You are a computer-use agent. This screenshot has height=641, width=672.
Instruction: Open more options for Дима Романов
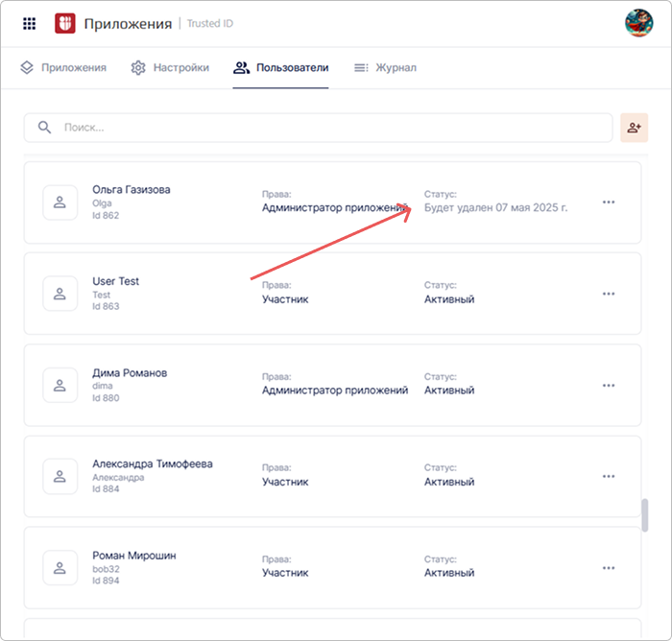(x=609, y=385)
